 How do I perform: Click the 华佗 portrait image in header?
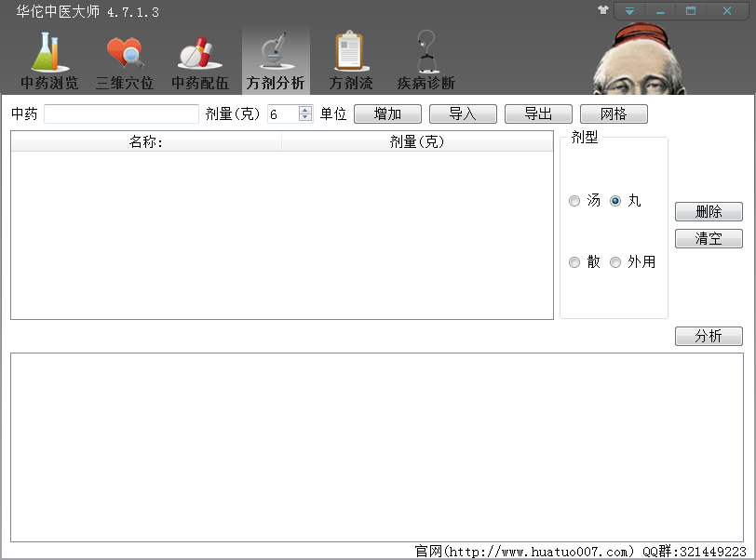click(x=639, y=59)
